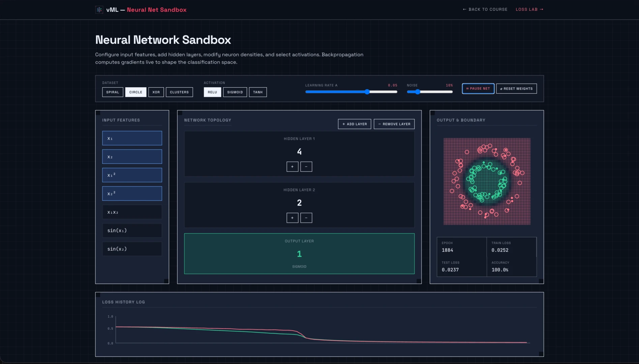Choose the Clusters dataset

(179, 92)
